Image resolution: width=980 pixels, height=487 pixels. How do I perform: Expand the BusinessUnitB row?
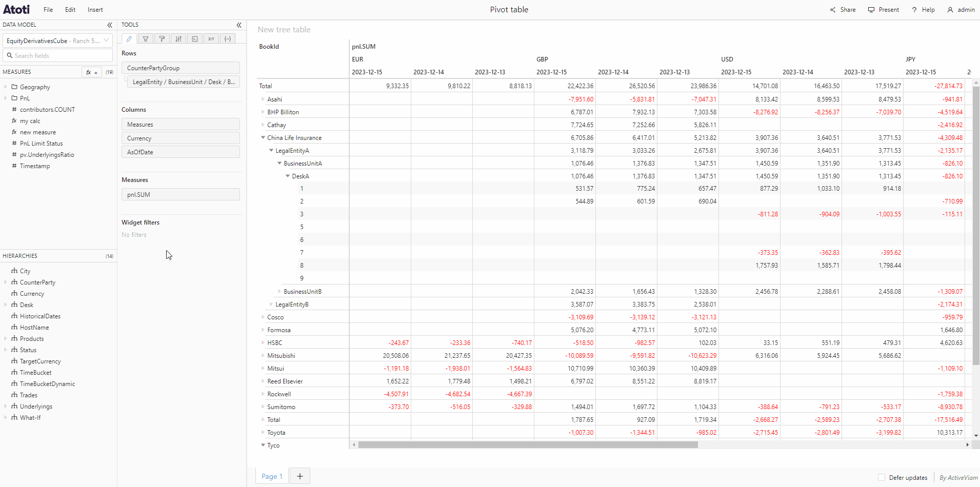coord(279,291)
